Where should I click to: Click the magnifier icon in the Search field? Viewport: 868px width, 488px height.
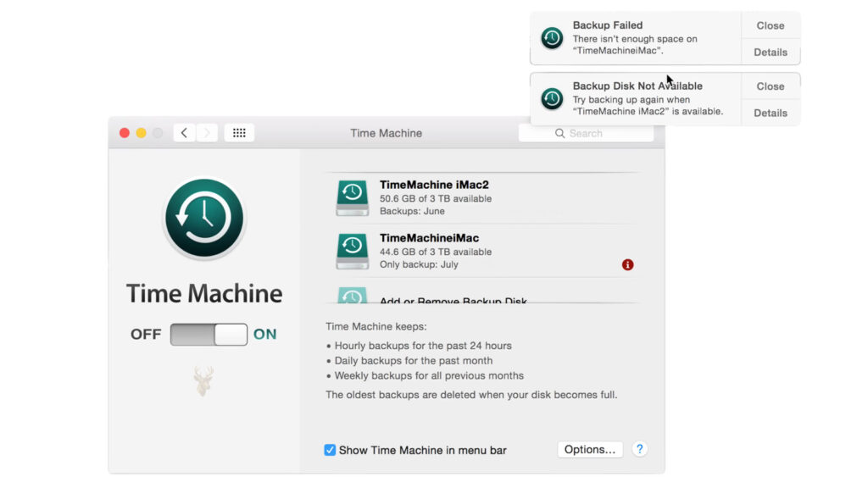pyautogui.click(x=559, y=133)
